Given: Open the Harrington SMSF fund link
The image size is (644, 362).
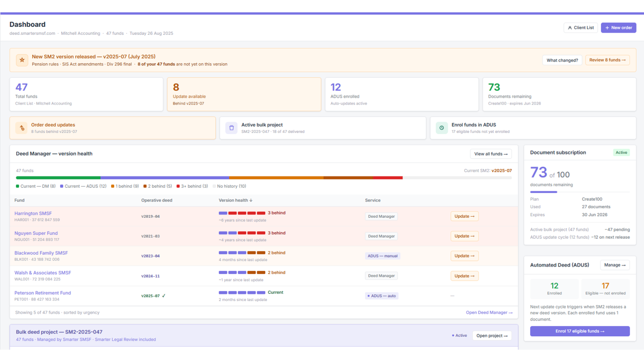Looking at the screenshot, I should pyautogui.click(x=33, y=213).
